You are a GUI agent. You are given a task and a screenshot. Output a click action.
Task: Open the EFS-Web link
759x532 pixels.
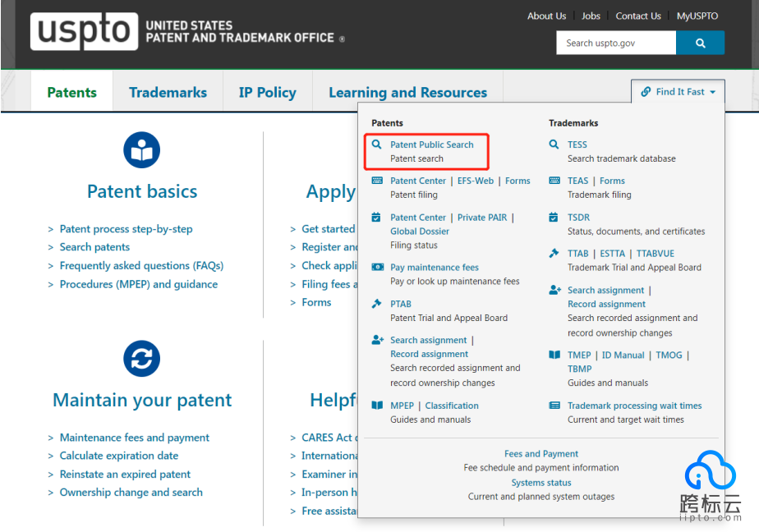pyautogui.click(x=476, y=181)
